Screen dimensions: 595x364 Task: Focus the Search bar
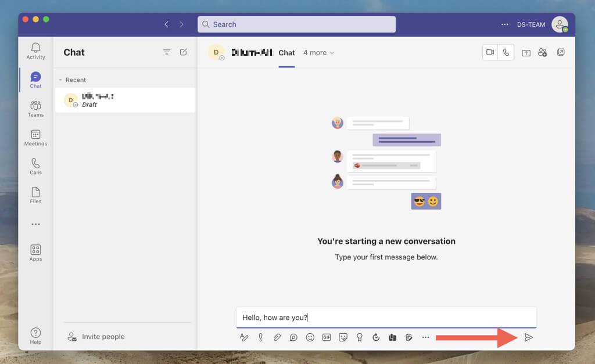[x=296, y=24]
